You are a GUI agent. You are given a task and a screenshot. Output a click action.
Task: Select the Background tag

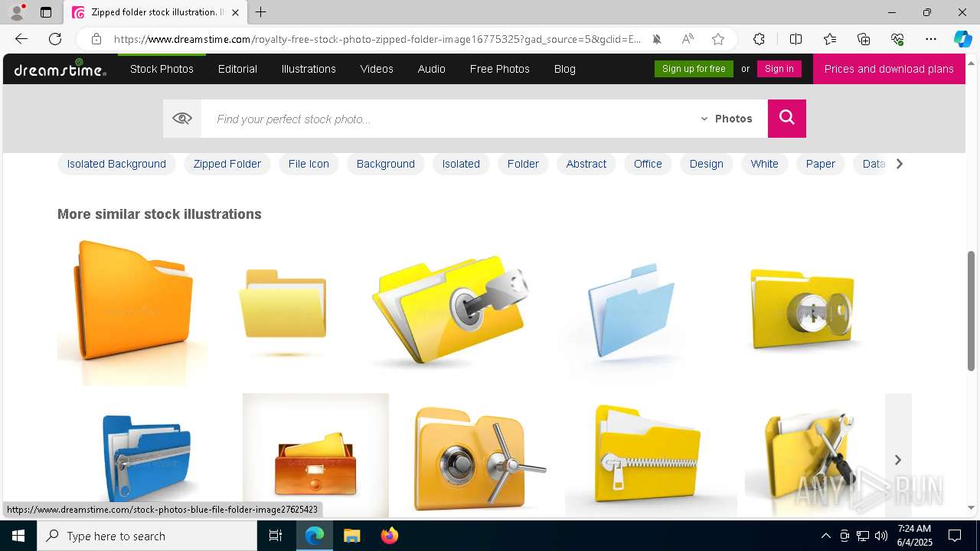pos(386,164)
